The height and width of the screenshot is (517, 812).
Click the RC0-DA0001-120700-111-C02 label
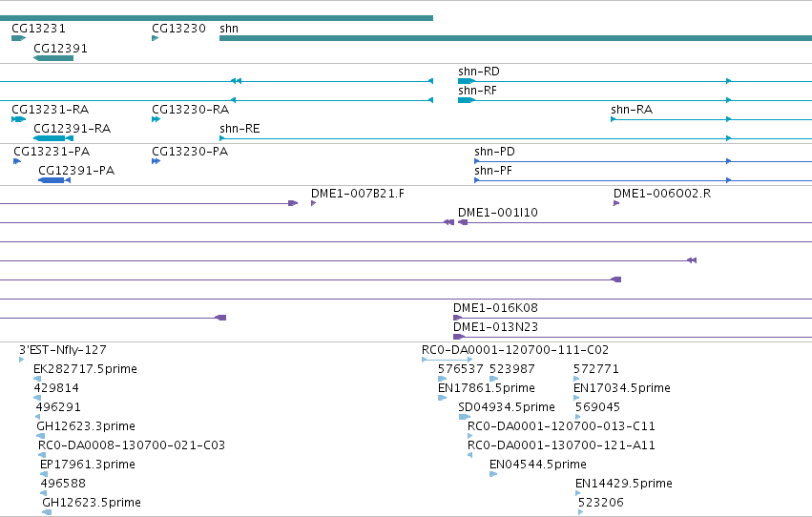click(515, 350)
